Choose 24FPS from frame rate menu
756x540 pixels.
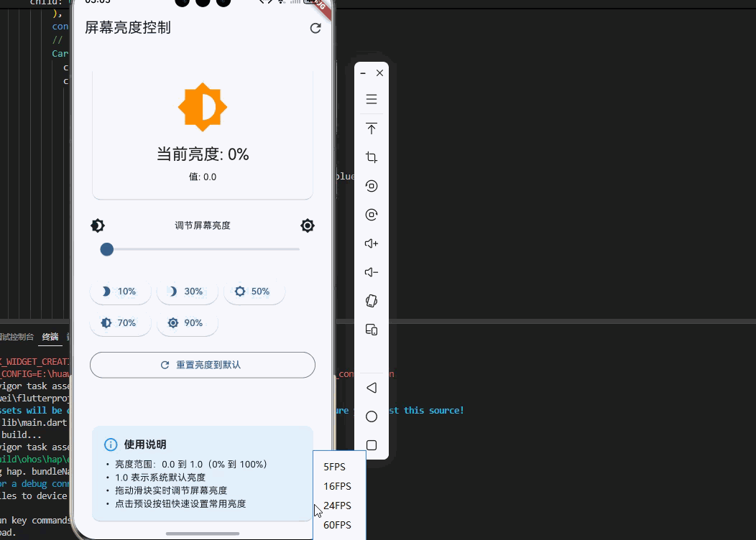pos(337,506)
